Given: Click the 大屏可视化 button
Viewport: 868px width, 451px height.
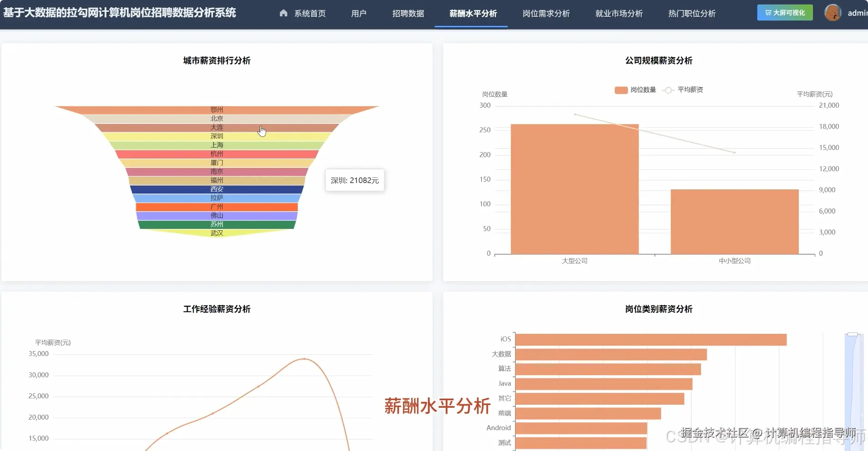Looking at the screenshot, I should point(784,12).
